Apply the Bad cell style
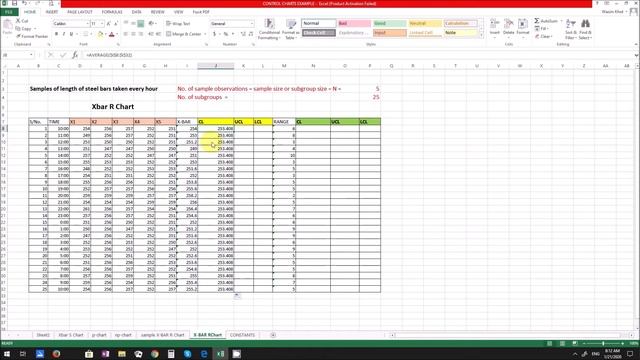 click(x=354, y=23)
